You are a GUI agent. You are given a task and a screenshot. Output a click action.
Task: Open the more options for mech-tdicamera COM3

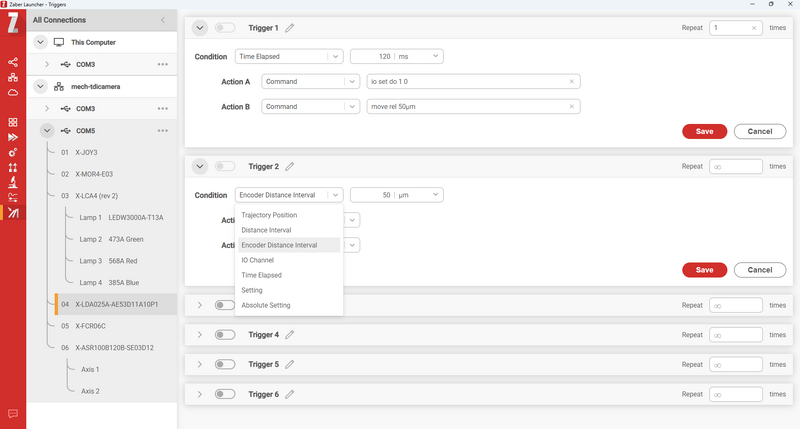(163, 109)
